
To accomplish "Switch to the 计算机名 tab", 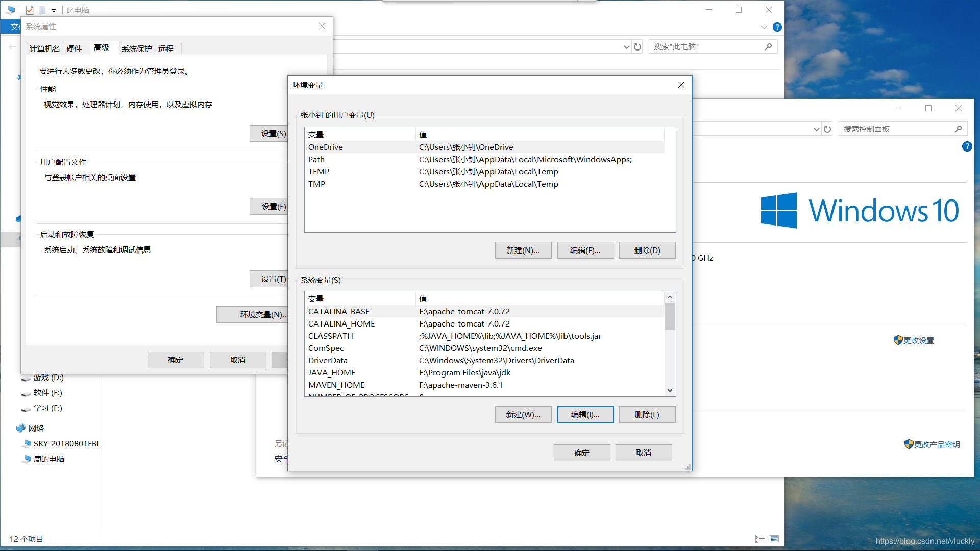I will coord(45,48).
